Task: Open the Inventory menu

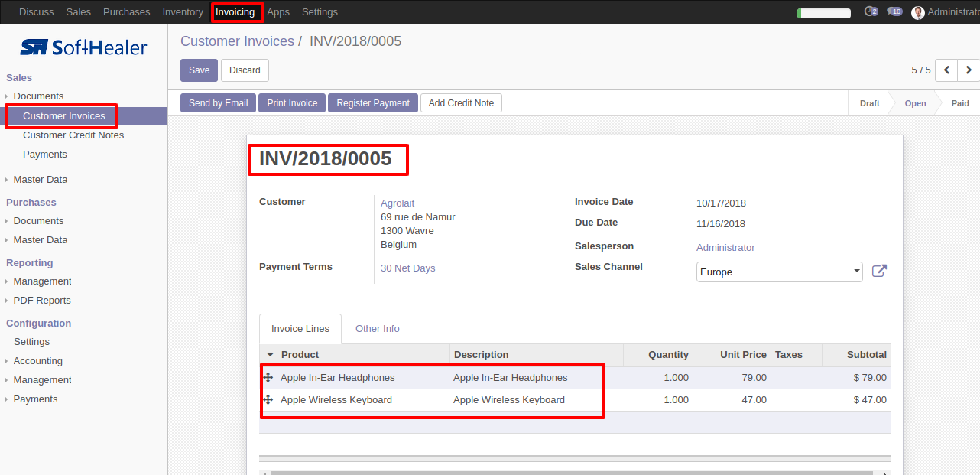Action: [x=183, y=12]
